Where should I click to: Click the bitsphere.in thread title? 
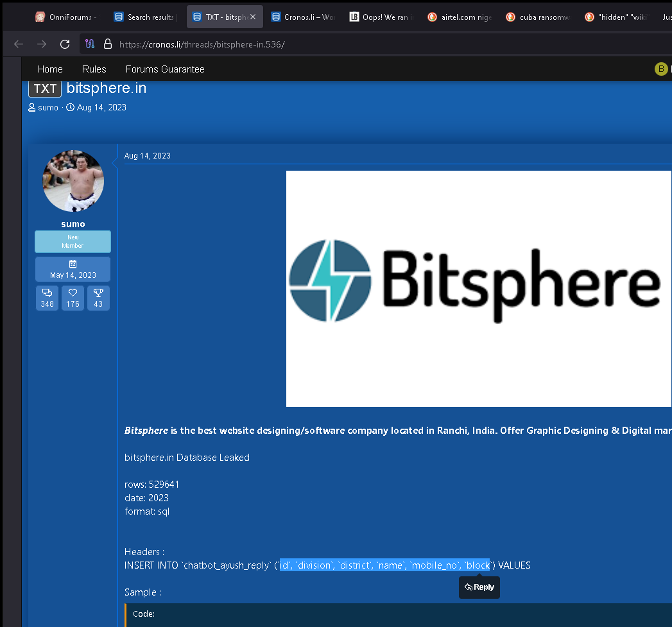click(x=107, y=88)
